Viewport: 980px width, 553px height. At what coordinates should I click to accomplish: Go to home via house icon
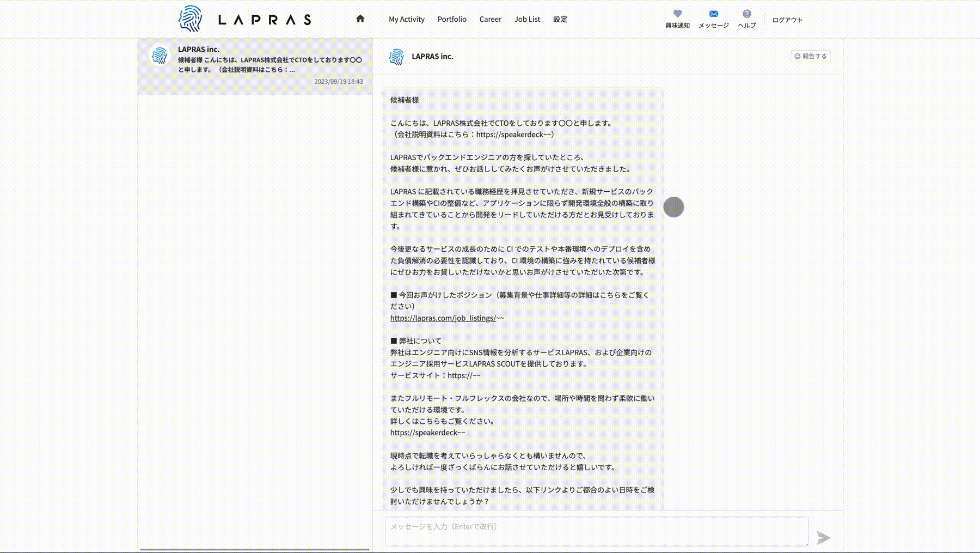(x=360, y=19)
